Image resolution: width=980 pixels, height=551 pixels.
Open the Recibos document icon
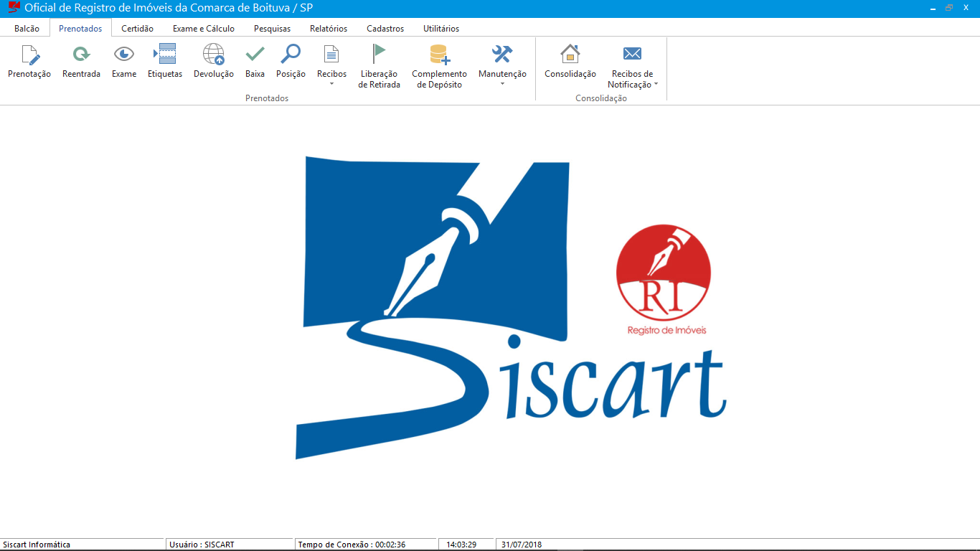point(331,55)
